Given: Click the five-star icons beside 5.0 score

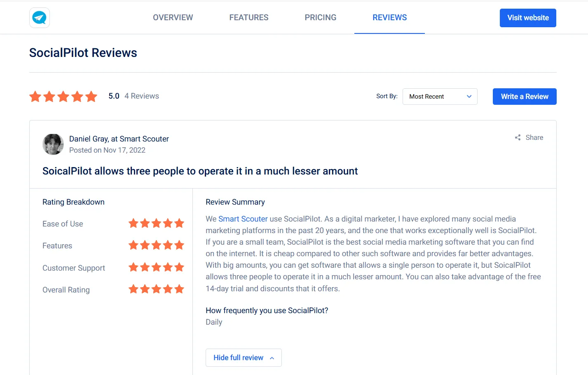Looking at the screenshot, I should tap(63, 96).
